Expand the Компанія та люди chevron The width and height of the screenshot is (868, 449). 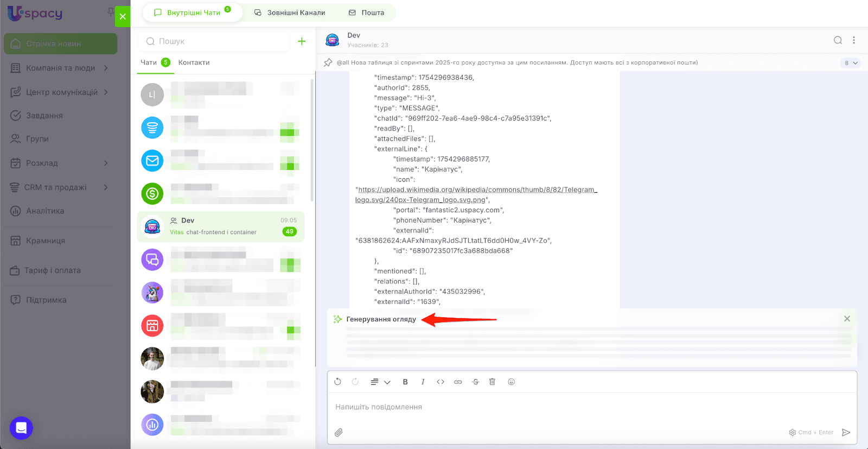click(106, 68)
